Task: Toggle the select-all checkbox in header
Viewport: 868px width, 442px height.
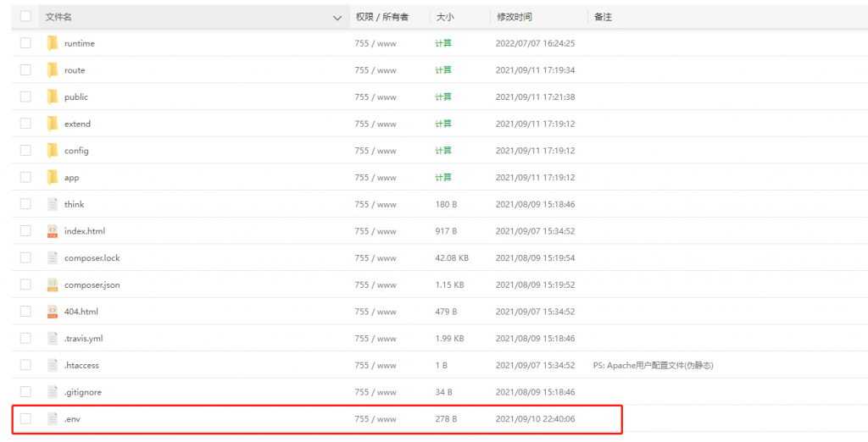Action: [x=25, y=17]
